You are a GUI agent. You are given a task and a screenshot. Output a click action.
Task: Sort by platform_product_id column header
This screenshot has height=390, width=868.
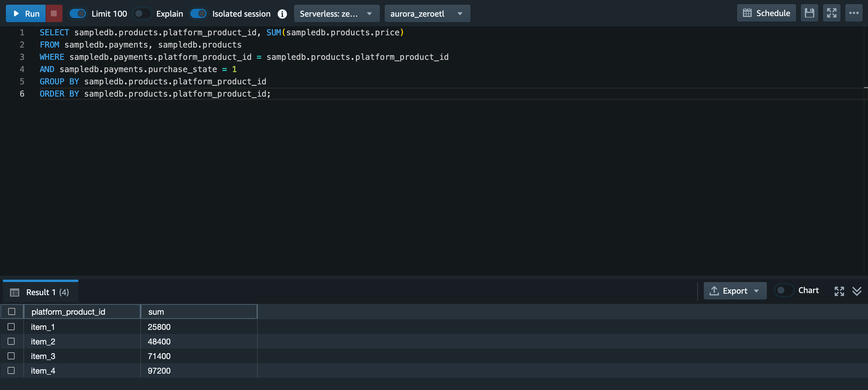click(82, 311)
